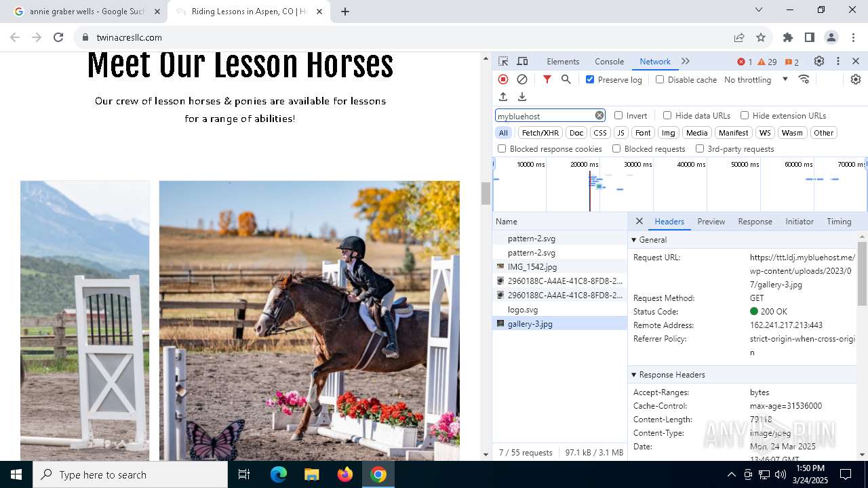Toggle Chrome side panel icon
868x488 pixels.
[810, 37]
